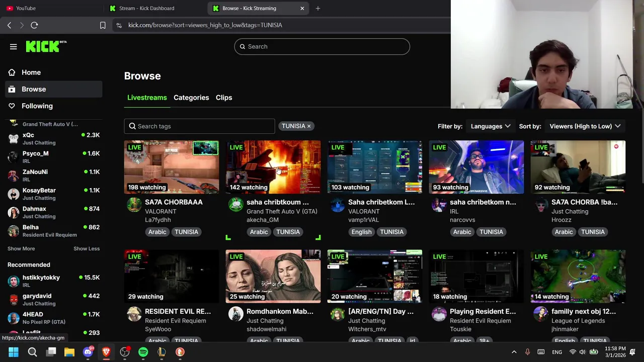Click the Search tags field
This screenshot has width=644, height=362.
(x=200, y=126)
